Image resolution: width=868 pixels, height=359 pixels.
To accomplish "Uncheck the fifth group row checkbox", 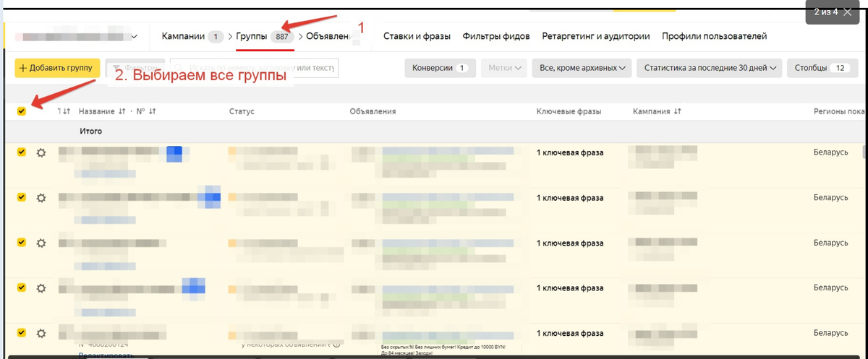I will (x=21, y=332).
